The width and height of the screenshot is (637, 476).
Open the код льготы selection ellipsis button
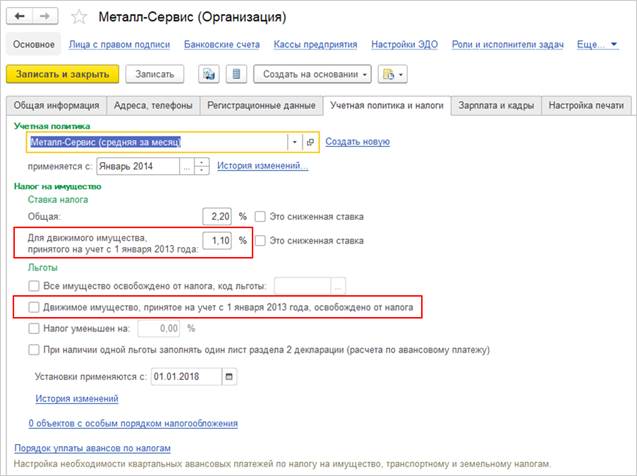click(x=338, y=286)
